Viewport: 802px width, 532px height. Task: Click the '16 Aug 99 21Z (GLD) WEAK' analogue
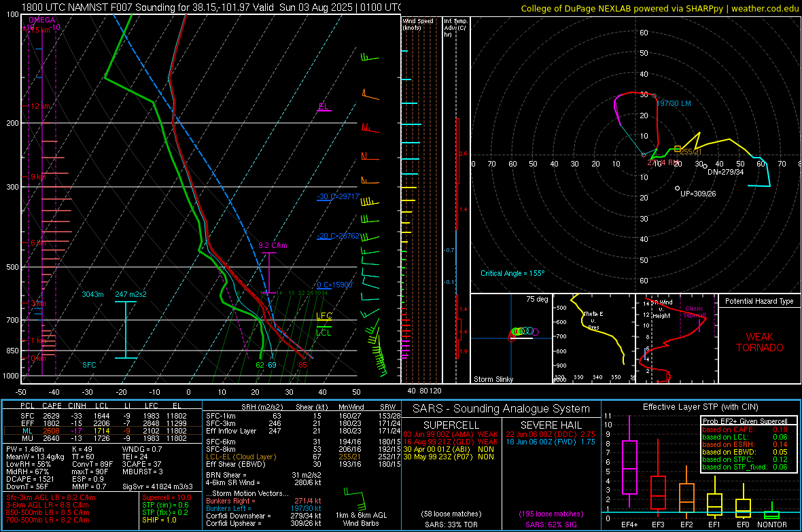tap(451, 442)
